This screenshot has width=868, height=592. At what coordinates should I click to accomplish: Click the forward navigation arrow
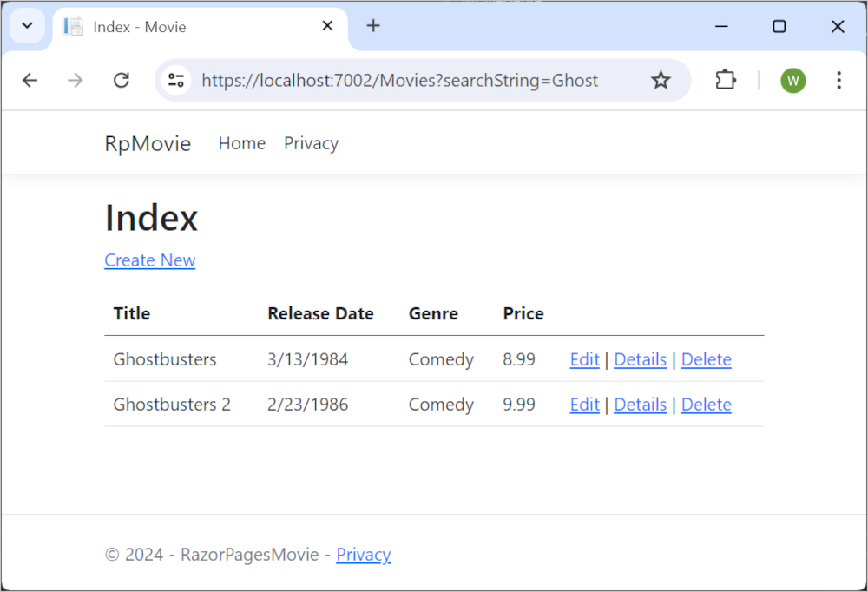76,80
